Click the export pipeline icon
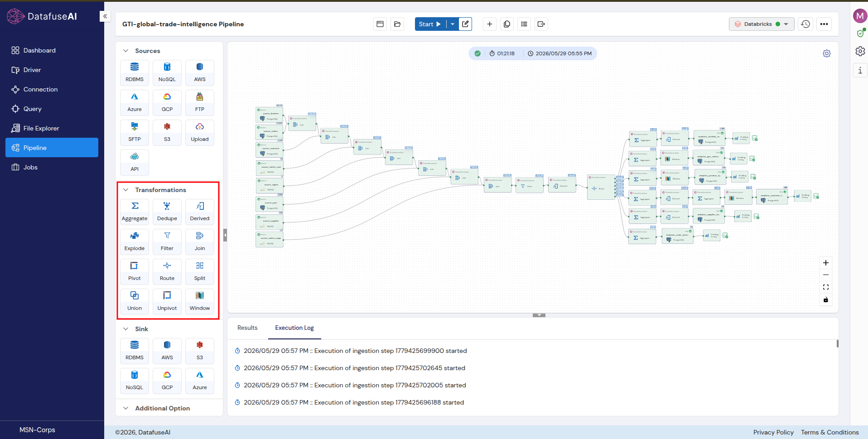The width and height of the screenshot is (868, 439). [541, 24]
